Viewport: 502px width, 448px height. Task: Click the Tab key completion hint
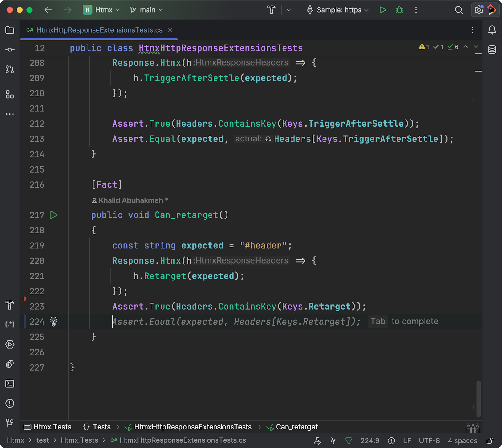point(378,322)
